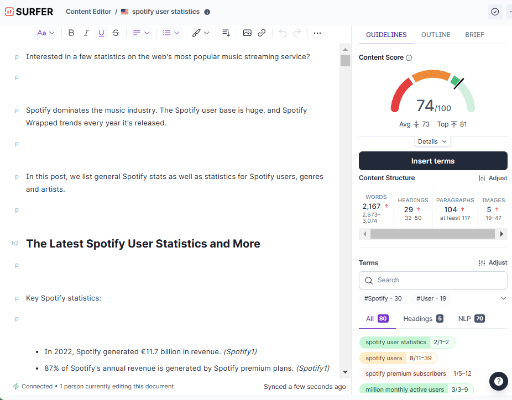Click the 'Synced a few seconds ago' status
512x400 pixels.
point(305,387)
